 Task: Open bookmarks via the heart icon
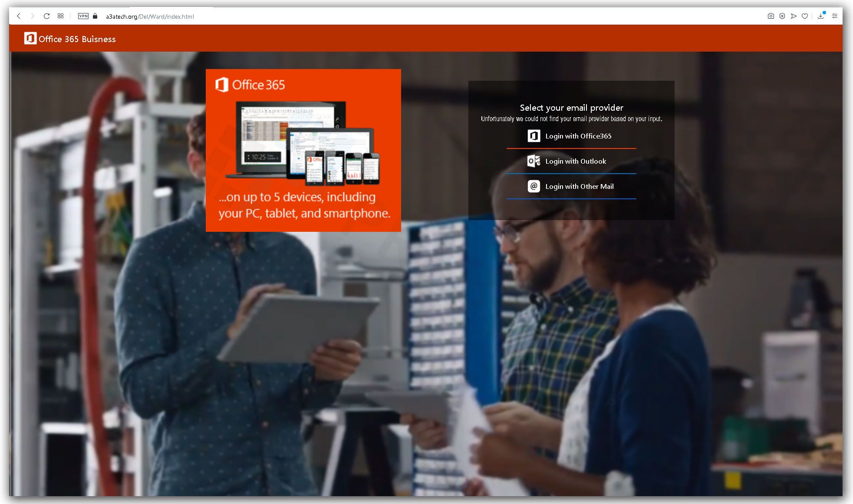[x=805, y=16]
